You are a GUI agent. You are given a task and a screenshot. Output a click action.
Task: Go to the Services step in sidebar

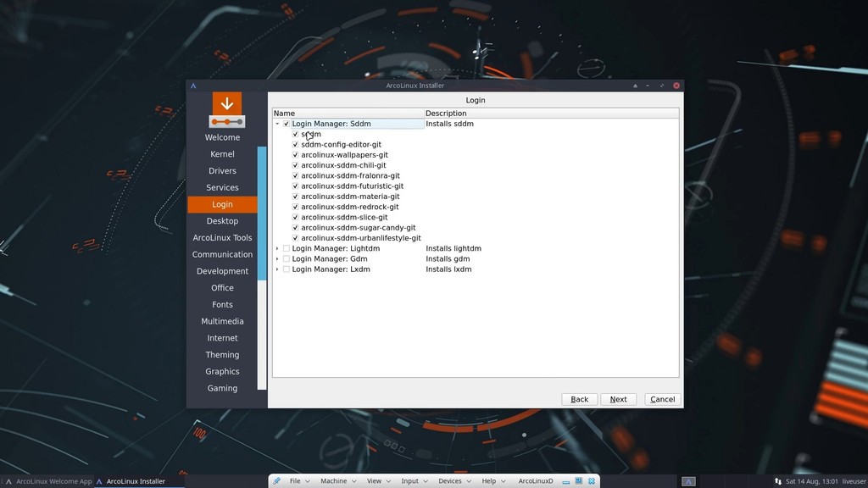[x=223, y=187]
